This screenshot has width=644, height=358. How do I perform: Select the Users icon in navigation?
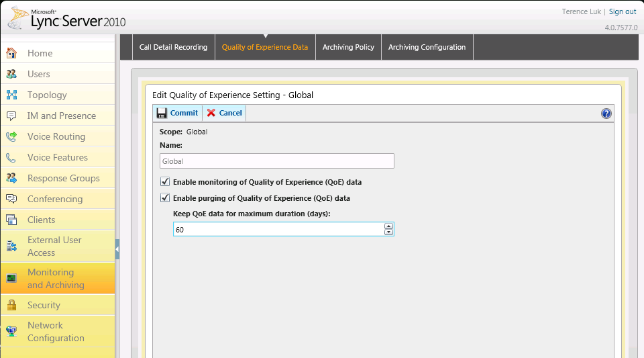[x=11, y=74]
